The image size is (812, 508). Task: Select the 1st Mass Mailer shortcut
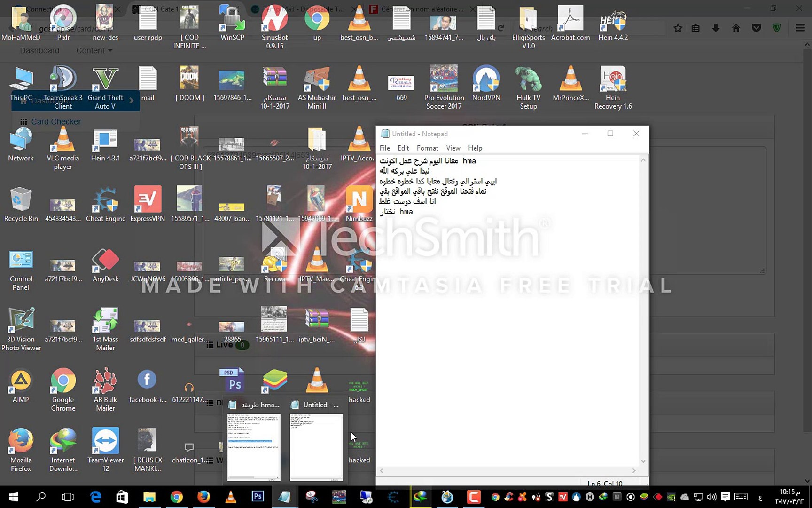(105, 329)
